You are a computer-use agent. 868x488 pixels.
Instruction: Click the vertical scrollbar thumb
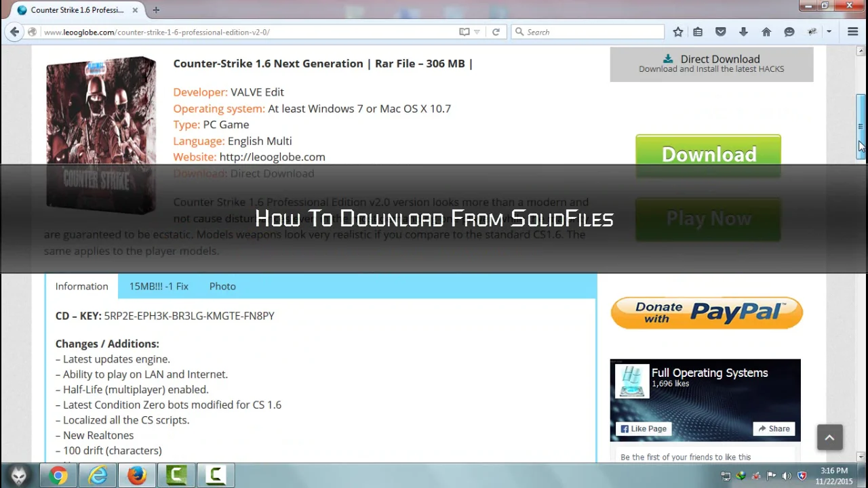[861, 127]
